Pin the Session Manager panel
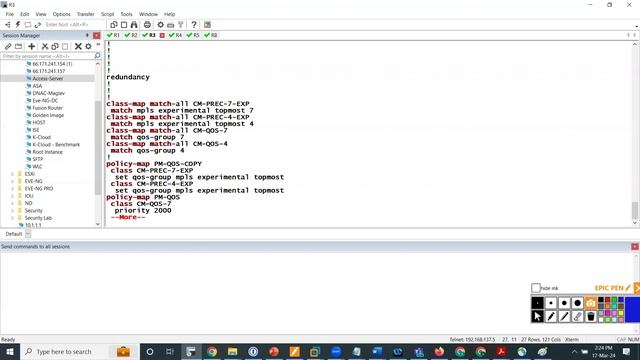Viewport: 640px width, 360px height. tap(87, 36)
